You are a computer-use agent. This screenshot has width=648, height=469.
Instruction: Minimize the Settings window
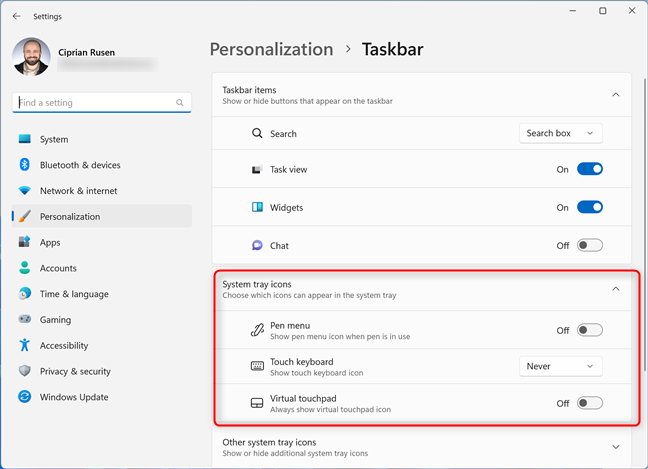coord(572,11)
